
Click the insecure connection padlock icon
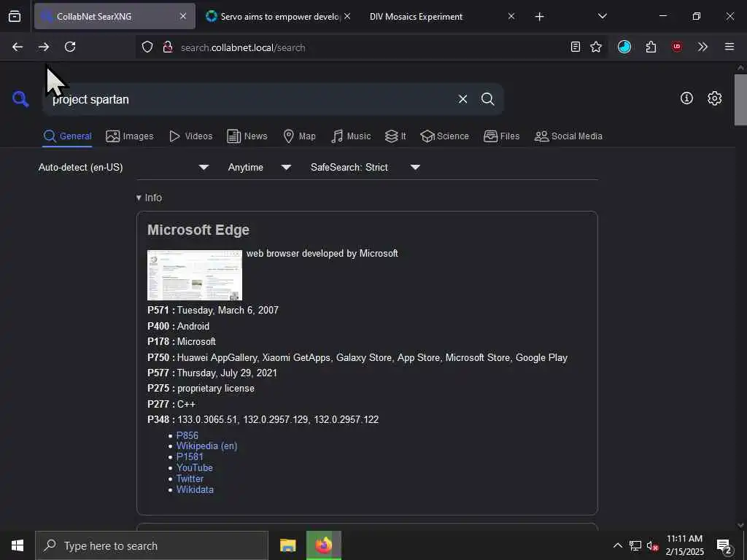(168, 47)
